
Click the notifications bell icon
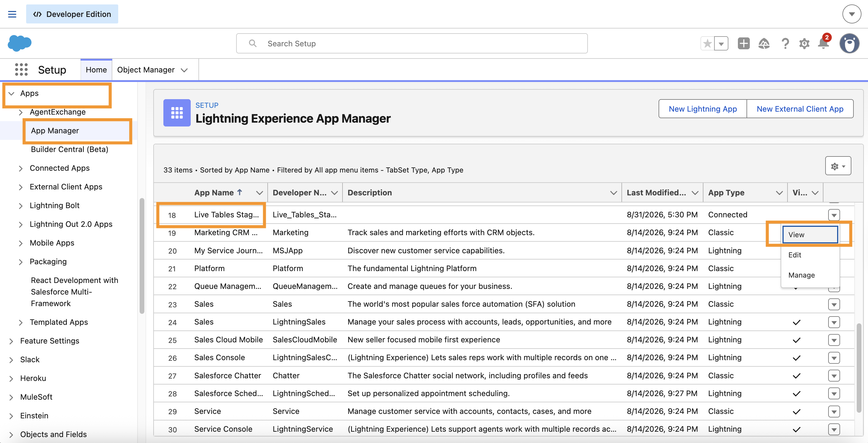[823, 43]
